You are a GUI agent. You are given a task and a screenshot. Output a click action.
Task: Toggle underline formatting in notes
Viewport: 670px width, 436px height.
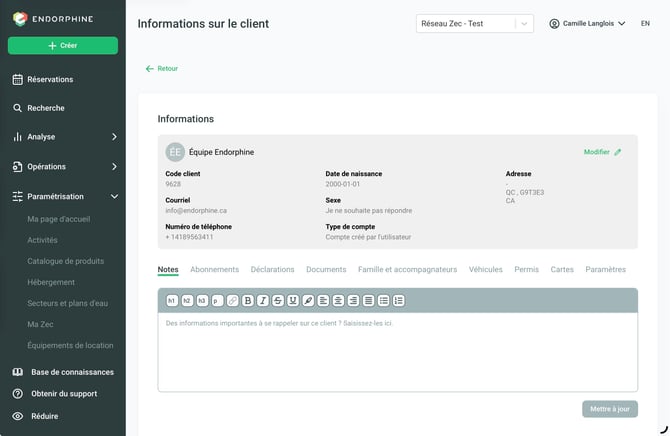pos(293,300)
